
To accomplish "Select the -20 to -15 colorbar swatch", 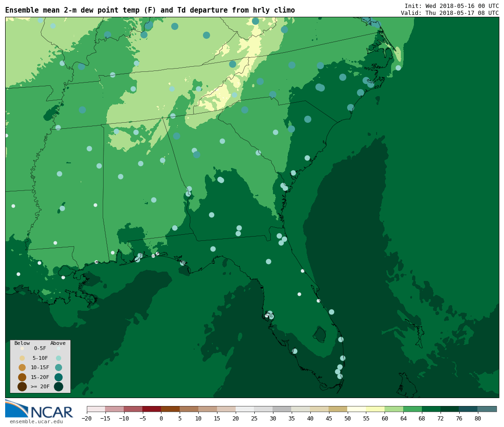I will (x=96, y=409).
